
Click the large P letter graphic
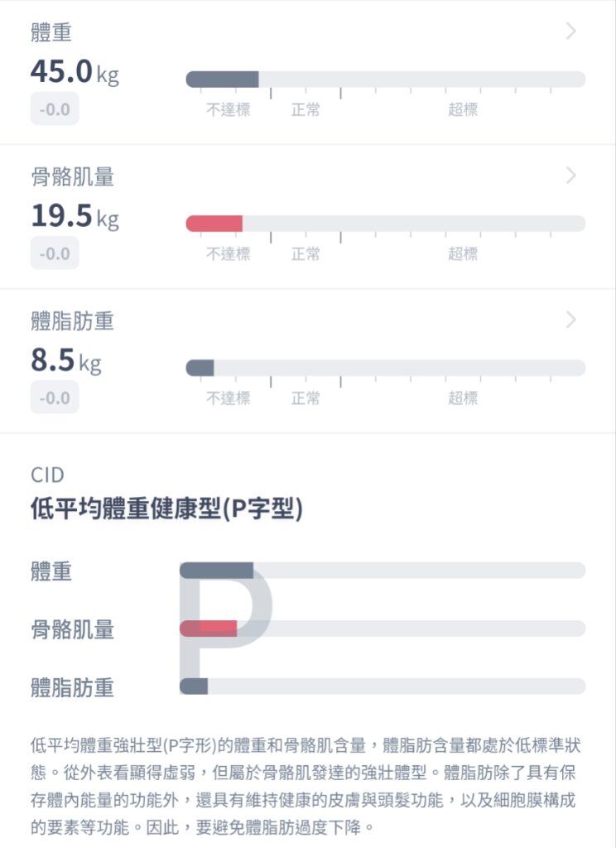tap(225, 628)
